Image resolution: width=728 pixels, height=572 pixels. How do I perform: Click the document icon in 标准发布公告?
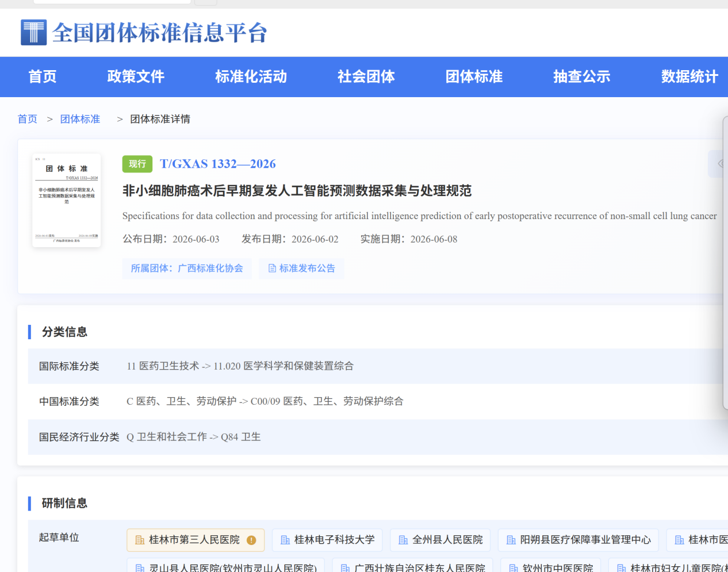273,268
